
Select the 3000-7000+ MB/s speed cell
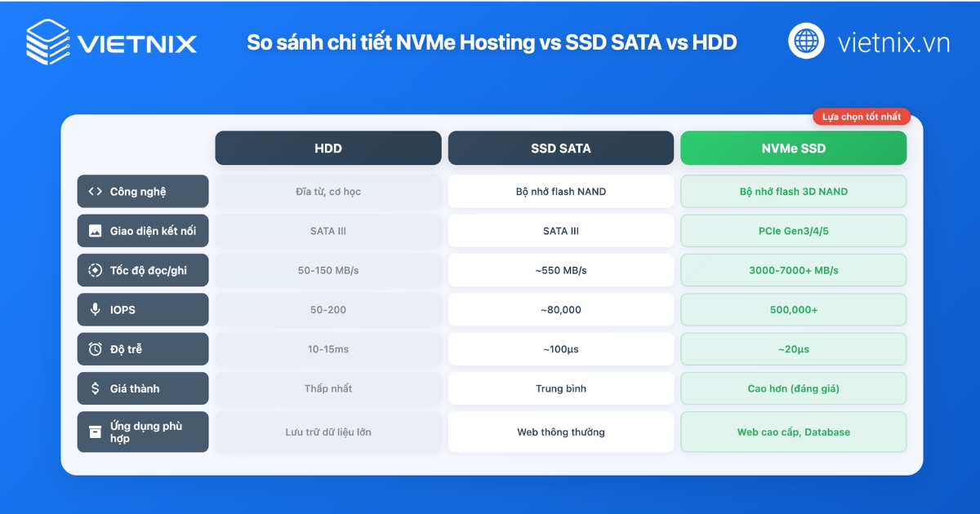793,270
